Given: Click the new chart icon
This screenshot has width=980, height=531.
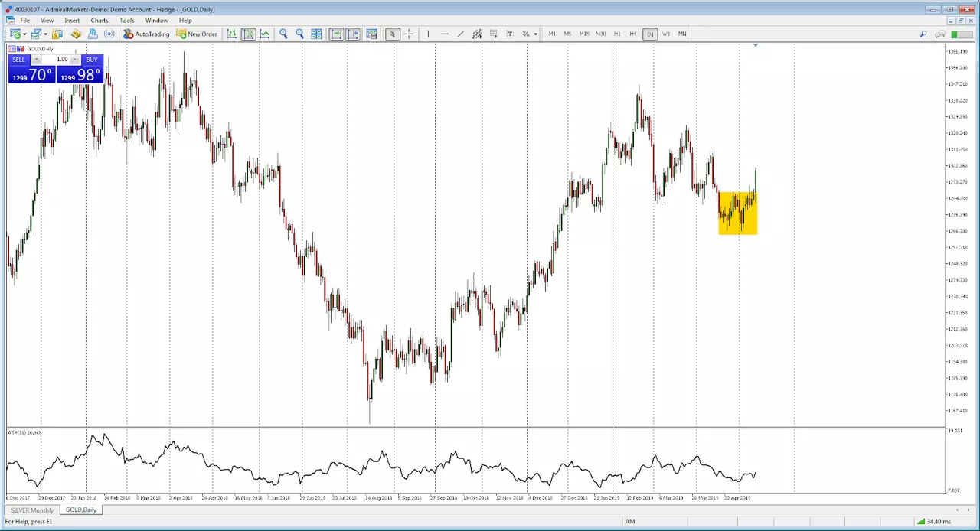Looking at the screenshot, I should click(15, 34).
